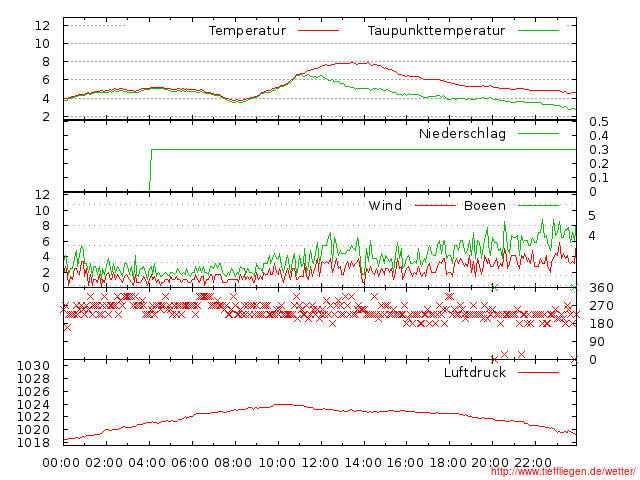
Task: Click the 1024 pressure axis value
Action: click(33, 404)
